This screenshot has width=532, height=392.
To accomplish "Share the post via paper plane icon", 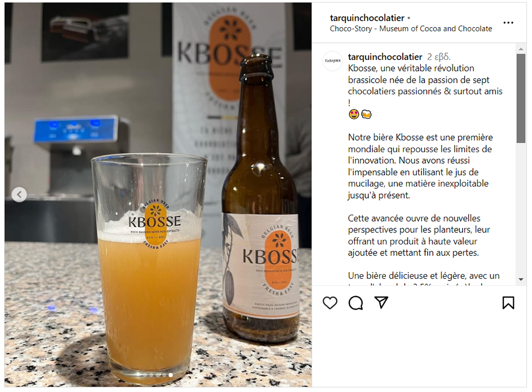I will (x=381, y=302).
